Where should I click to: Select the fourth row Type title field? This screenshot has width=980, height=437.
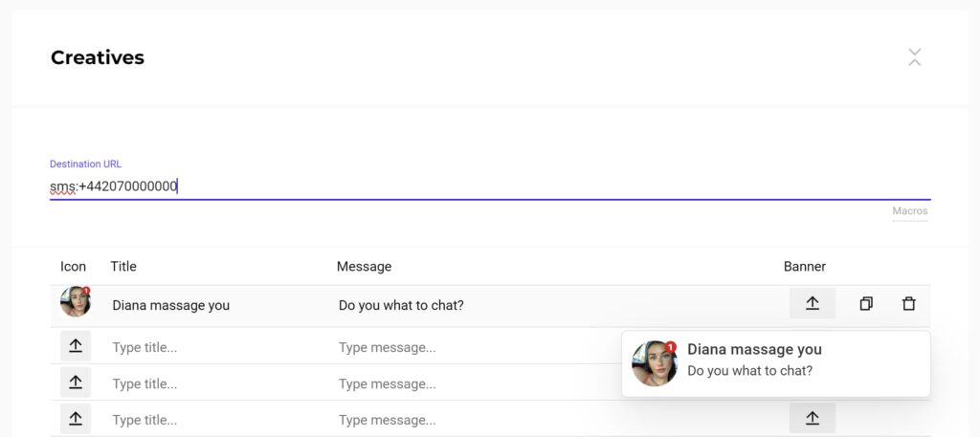pos(220,420)
